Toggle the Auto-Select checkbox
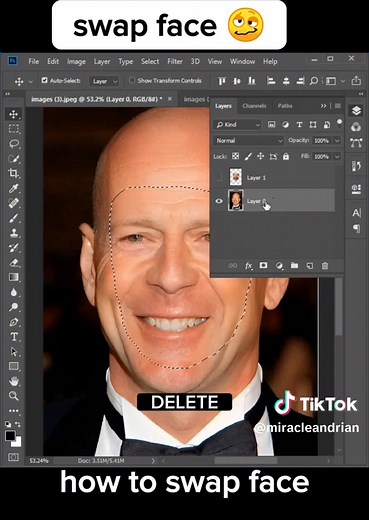369x520 pixels. click(44, 80)
